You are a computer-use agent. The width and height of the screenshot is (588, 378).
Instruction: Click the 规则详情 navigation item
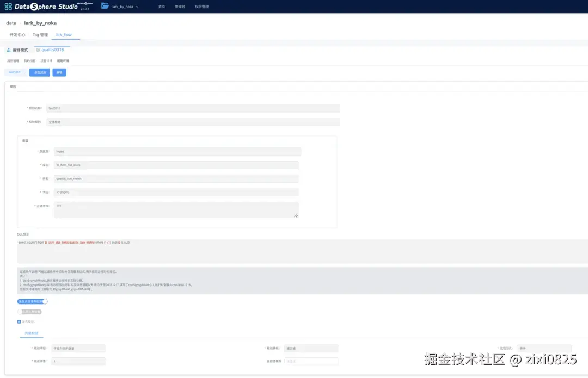coord(63,60)
